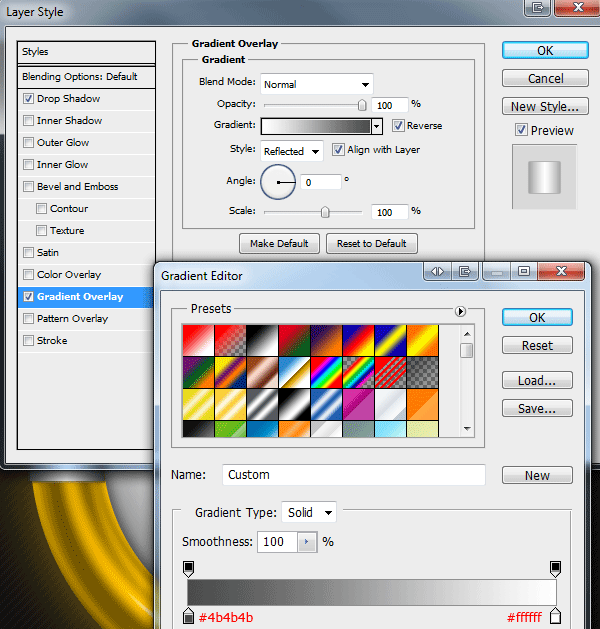
Task: Select the #4b4b4b color stop
Action: pos(189,616)
